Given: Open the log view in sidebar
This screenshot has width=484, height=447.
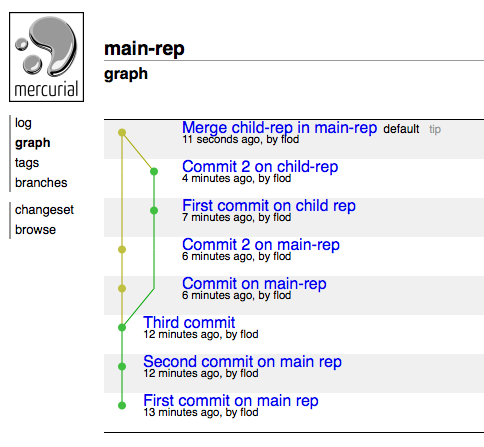Looking at the screenshot, I should (x=23, y=123).
